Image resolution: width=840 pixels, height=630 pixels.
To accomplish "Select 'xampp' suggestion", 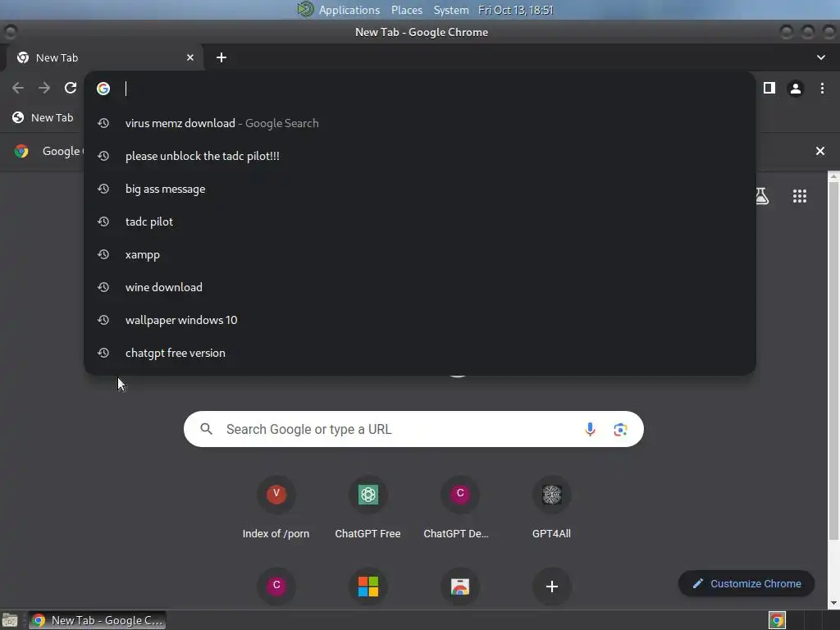I will tap(419, 254).
